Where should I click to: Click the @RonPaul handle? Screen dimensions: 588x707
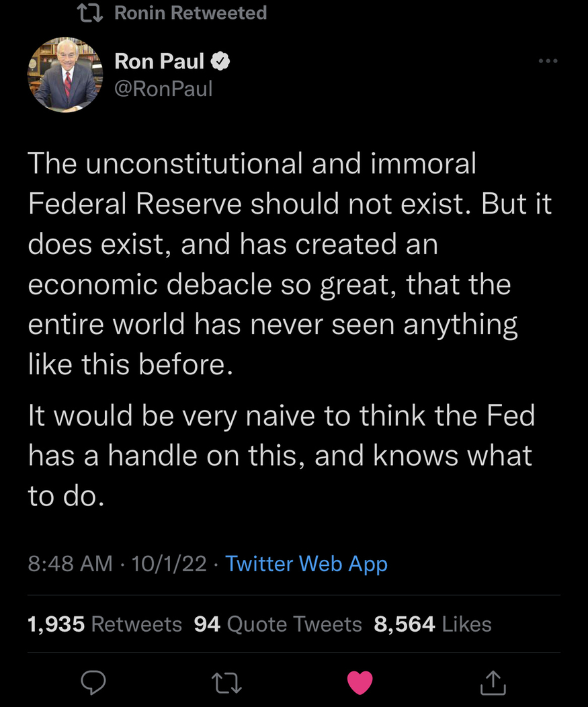pos(163,88)
